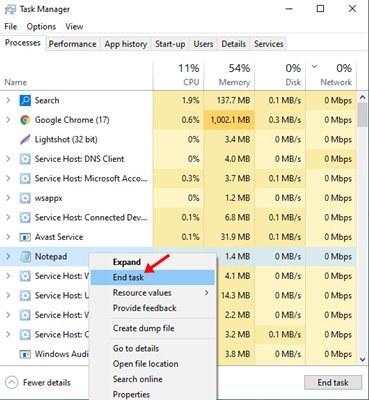369x400 pixels.
Task: Click the Lightshot feather icon
Action: pos(25,139)
